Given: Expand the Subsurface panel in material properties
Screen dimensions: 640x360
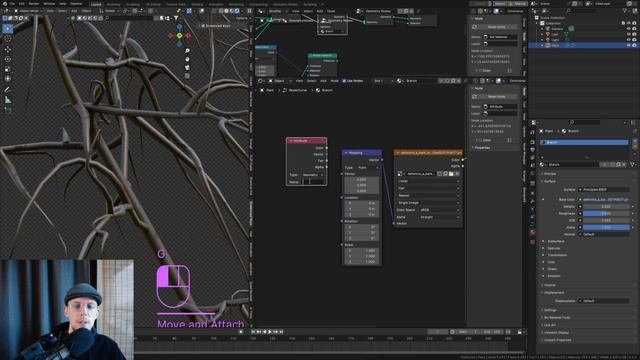Looking at the screenshot, I should tap(555, 241).
